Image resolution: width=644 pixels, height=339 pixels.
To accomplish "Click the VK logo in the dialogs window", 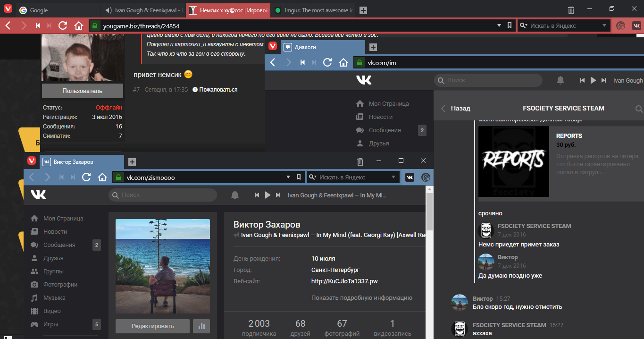I will [x=364, y=80].
